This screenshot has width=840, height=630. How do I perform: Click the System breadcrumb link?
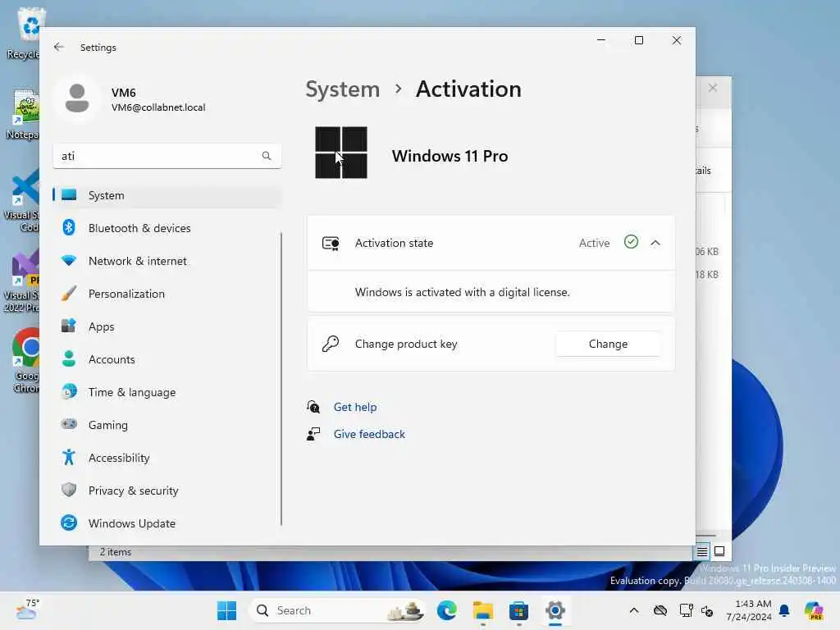coord(343,89)
